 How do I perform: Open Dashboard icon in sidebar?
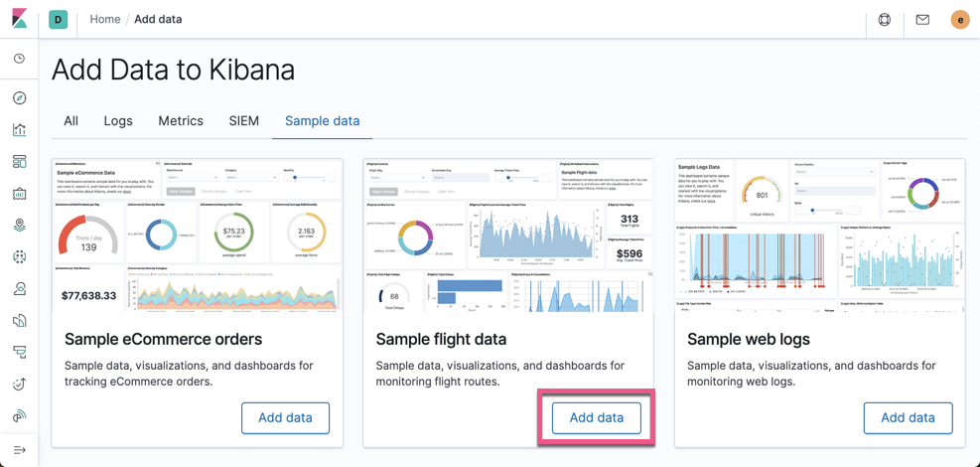click(x=20, y=162)
